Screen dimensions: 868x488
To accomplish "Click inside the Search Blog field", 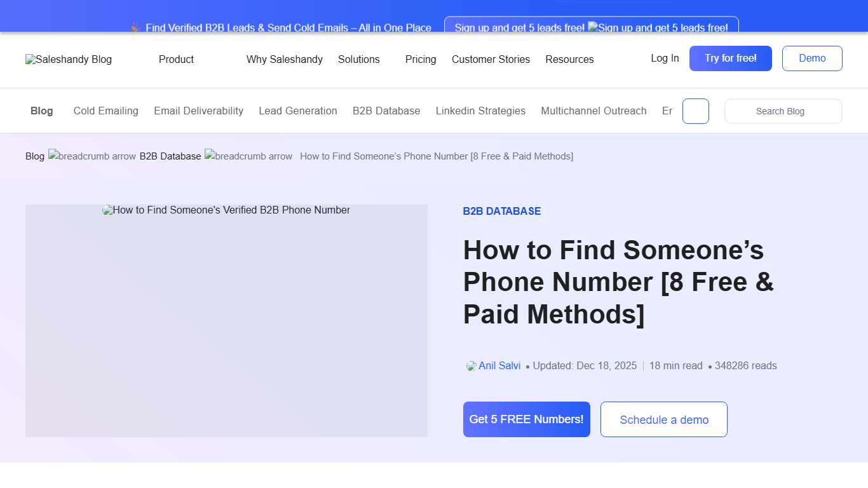I will [x=783, y=111].
